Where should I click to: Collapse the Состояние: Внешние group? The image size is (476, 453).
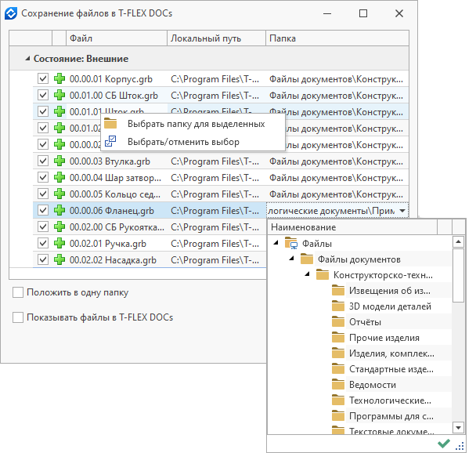pos(28,59)
